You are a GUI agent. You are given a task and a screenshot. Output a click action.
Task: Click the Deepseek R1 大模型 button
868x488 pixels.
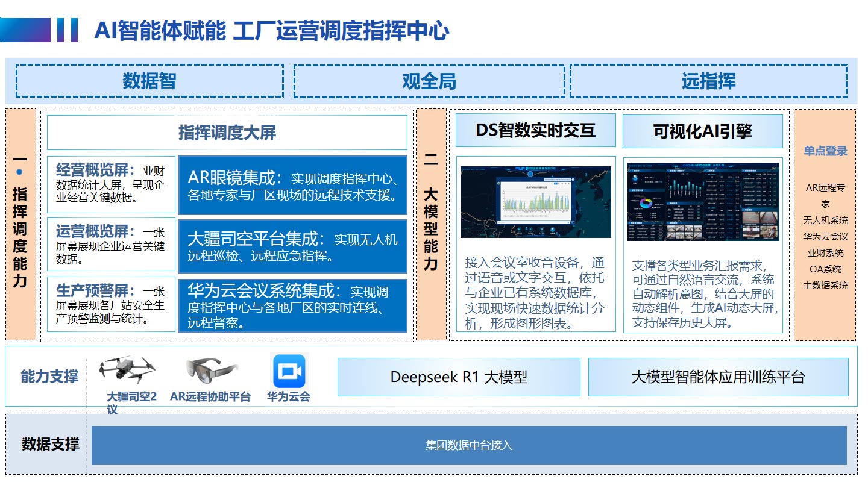(459, 377)
